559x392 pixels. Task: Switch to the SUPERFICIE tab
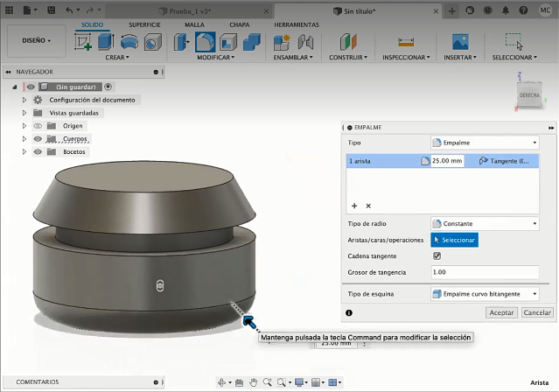(x=144, y=24)
